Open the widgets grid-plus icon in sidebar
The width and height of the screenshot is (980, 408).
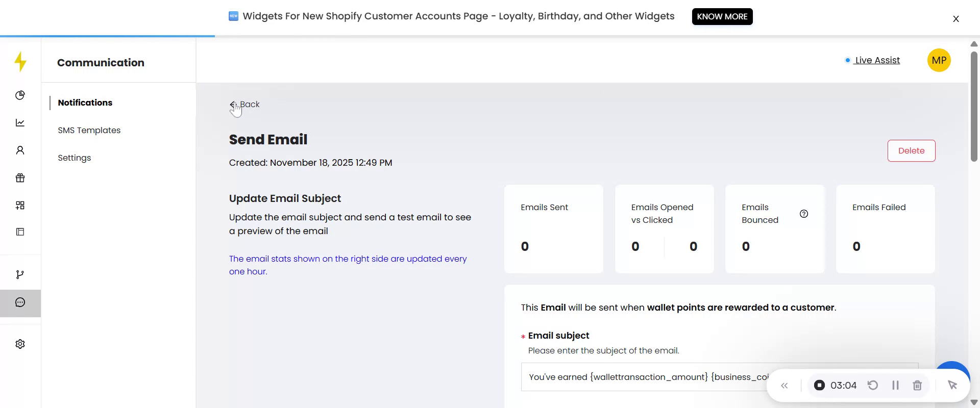[x=20, y=206]
